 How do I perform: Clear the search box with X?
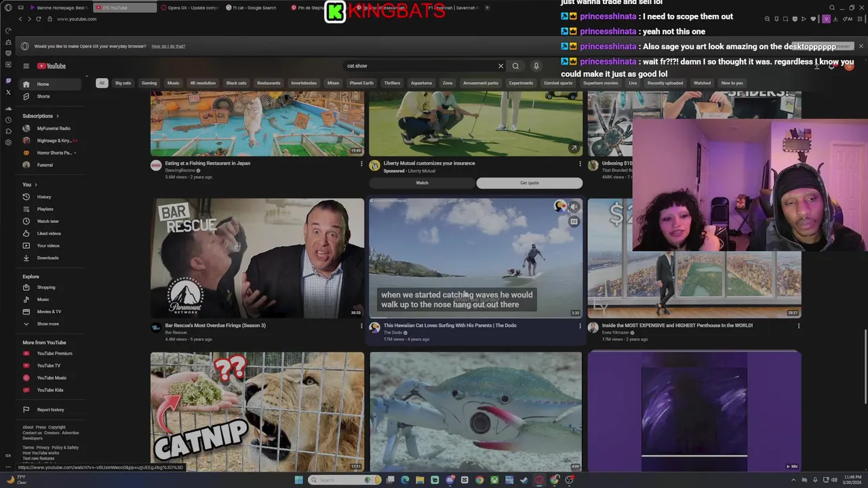point(500,66)
